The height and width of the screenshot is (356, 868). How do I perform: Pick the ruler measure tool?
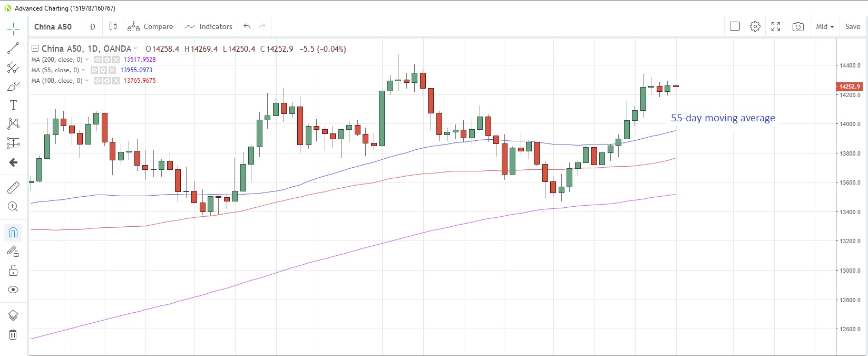(x=13, y=187)
